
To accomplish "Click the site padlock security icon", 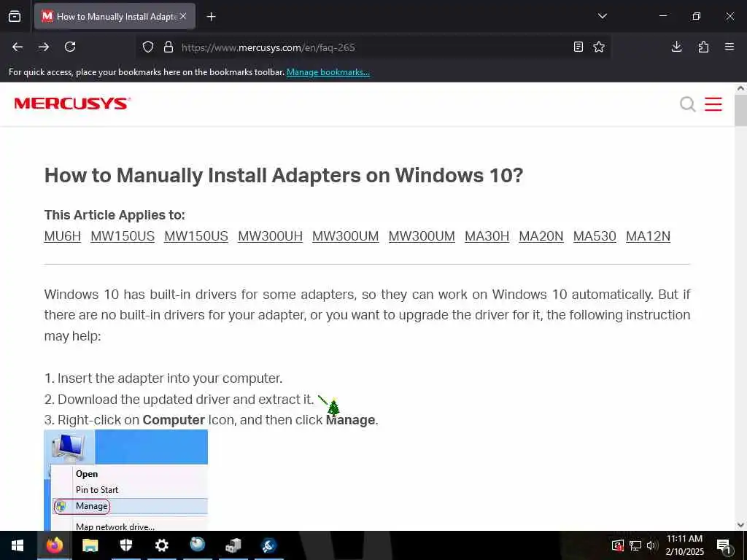I will (x=169, y=47).
